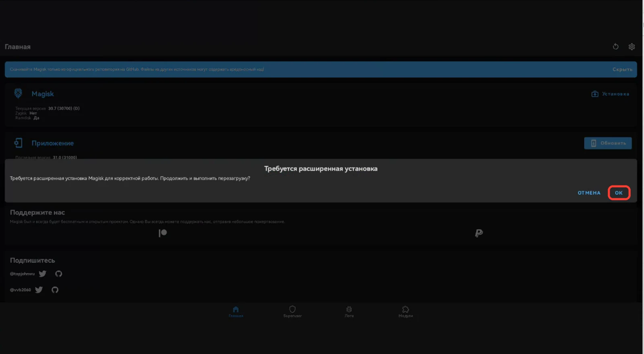Click the @vvb2060 handle text

[20, 290]
